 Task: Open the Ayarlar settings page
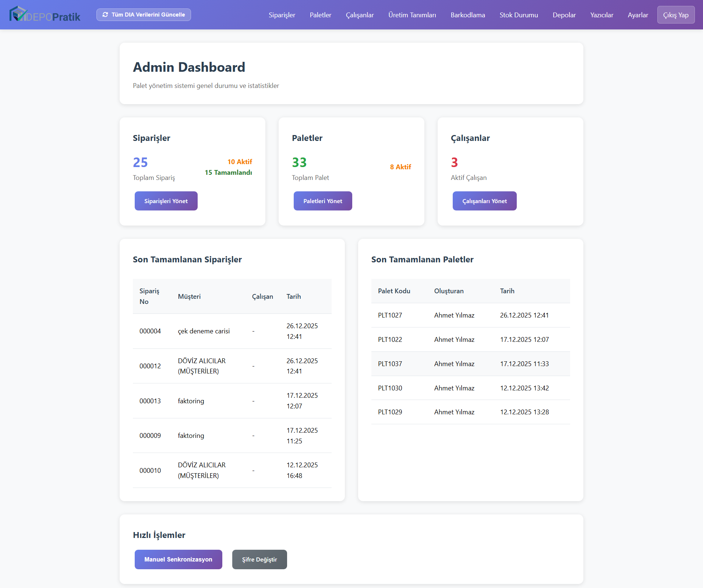pyautogui.click(x=638, y=15)
